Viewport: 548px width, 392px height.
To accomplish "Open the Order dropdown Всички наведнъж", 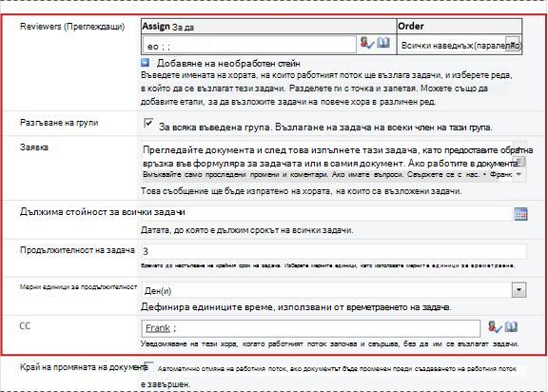I will click(513, 45).
